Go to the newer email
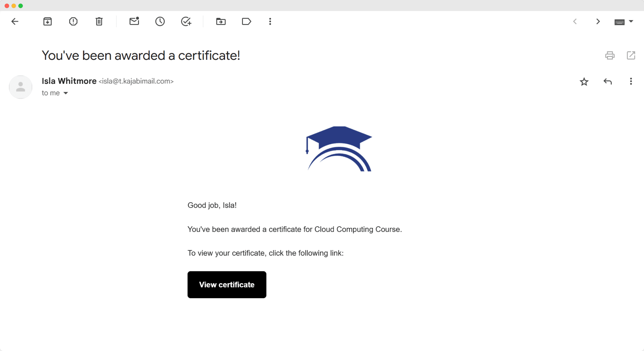The height and width of the screenshot is (351, 644). coord(575,22)
